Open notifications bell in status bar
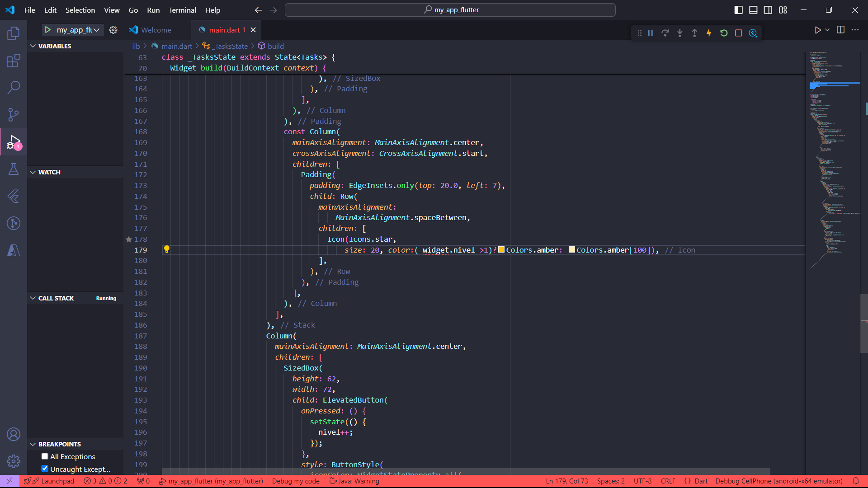The width and height of the screenshot is (868, 488). pyautogui.click(x=856, y=481)
